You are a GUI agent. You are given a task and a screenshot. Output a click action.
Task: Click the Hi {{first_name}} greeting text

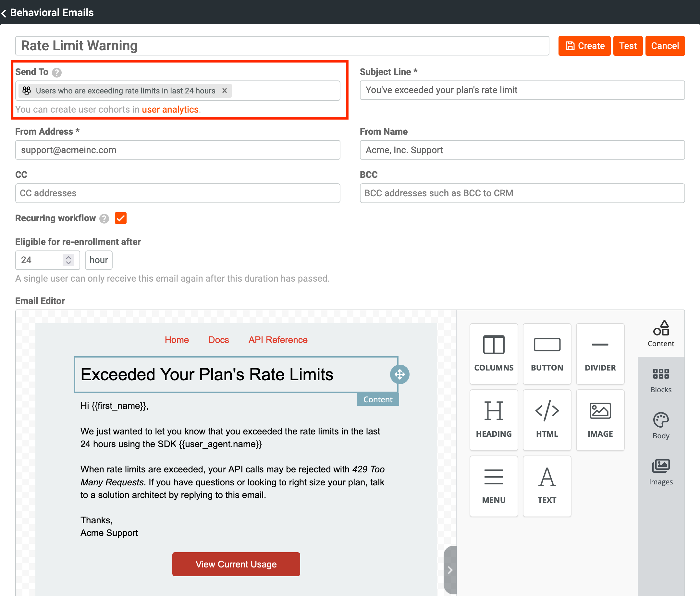114,406
